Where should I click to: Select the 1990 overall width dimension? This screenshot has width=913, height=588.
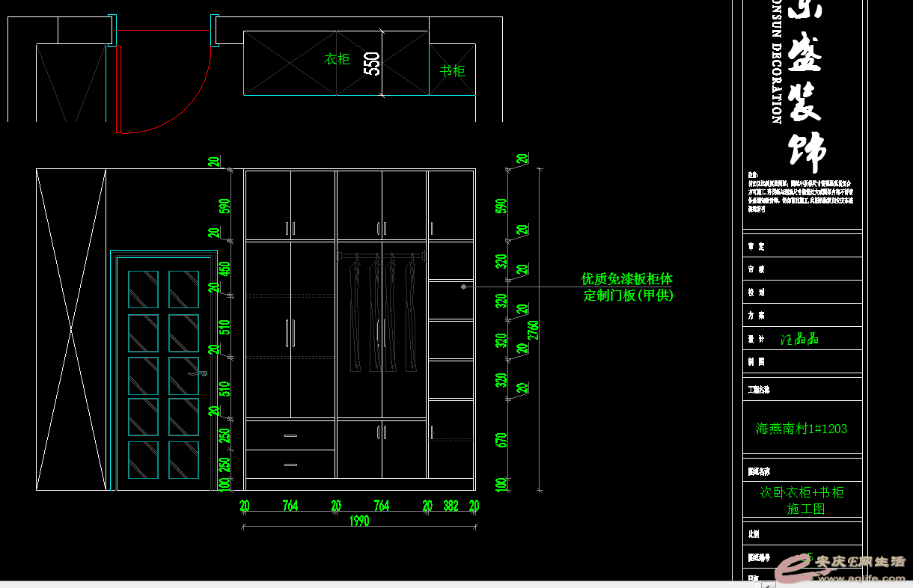pyautogui.click(x=359, y=521)
